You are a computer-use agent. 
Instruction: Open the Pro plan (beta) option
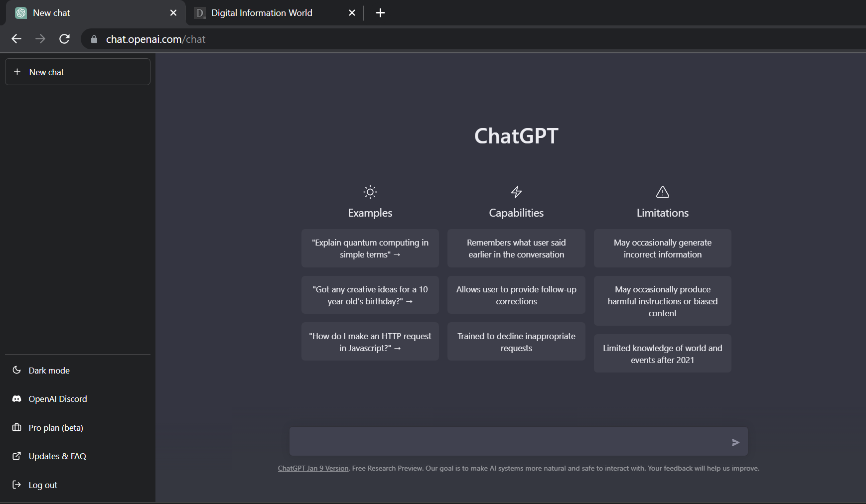(x=78, y=427)
